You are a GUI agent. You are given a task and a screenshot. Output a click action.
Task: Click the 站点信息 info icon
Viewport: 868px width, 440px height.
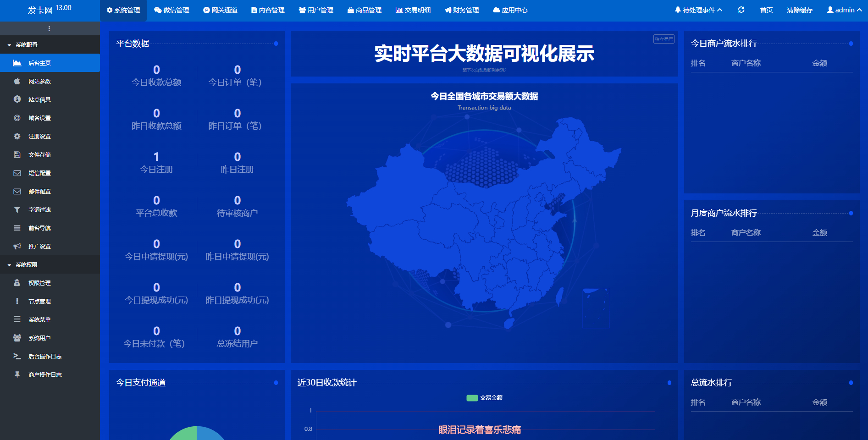(17, 99)
